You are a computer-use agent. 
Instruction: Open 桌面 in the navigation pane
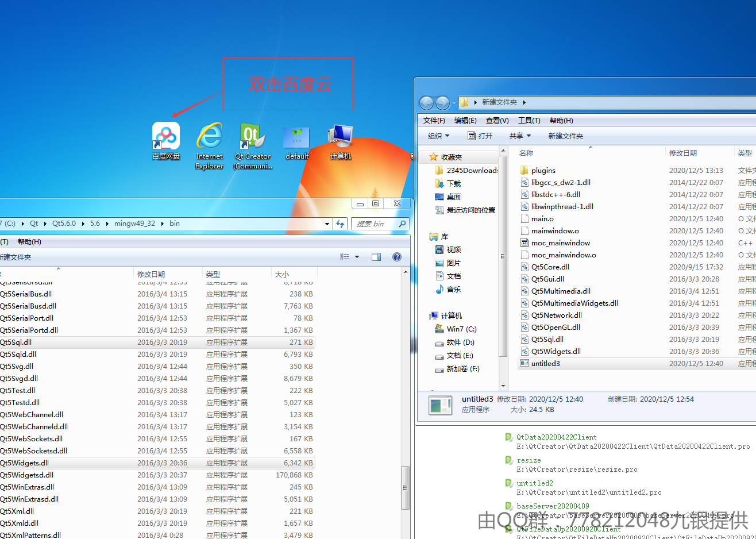pos(448,197)
